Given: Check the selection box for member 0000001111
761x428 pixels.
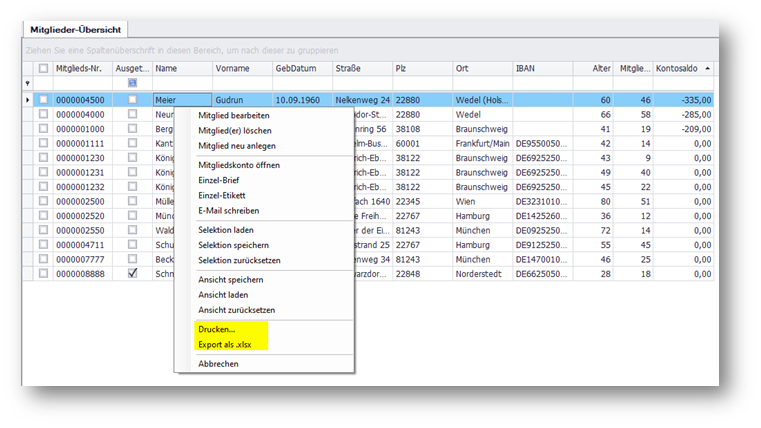Looking at the screenshot, I should 43,143.
